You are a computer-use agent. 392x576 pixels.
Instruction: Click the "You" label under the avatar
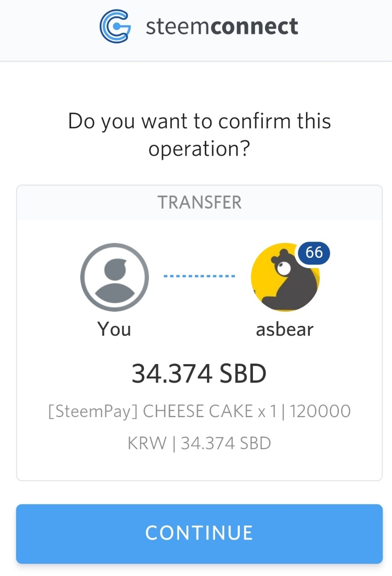[114, 329]
